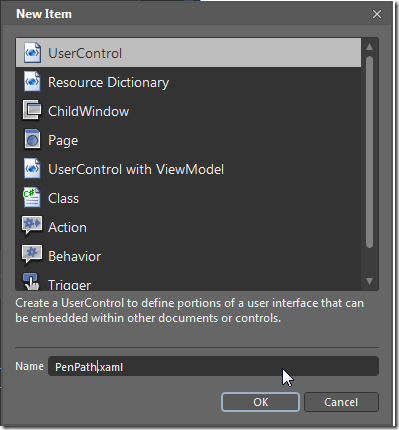Image resolution: width=399 pixels, height=430 pixels.
Task: Click the Trigger hand icon
Action: (31, 282)
